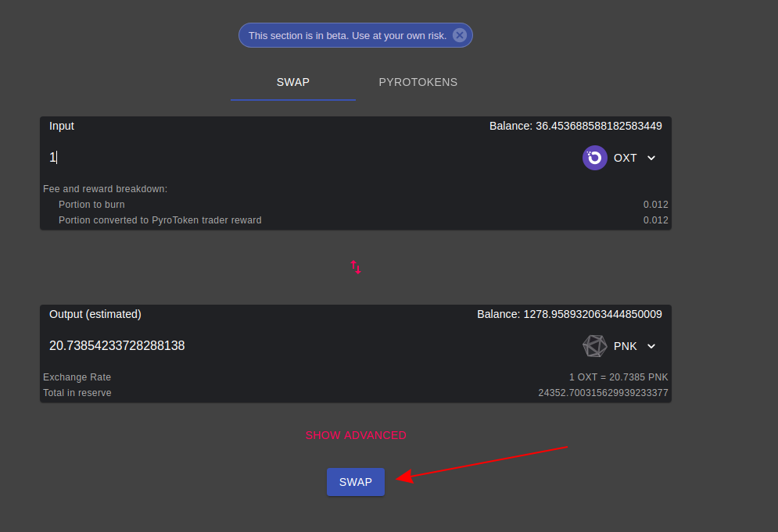This screenshot has width=778, height=532.
Task: Click the beta warning banner text
Action: coord(347,36)
